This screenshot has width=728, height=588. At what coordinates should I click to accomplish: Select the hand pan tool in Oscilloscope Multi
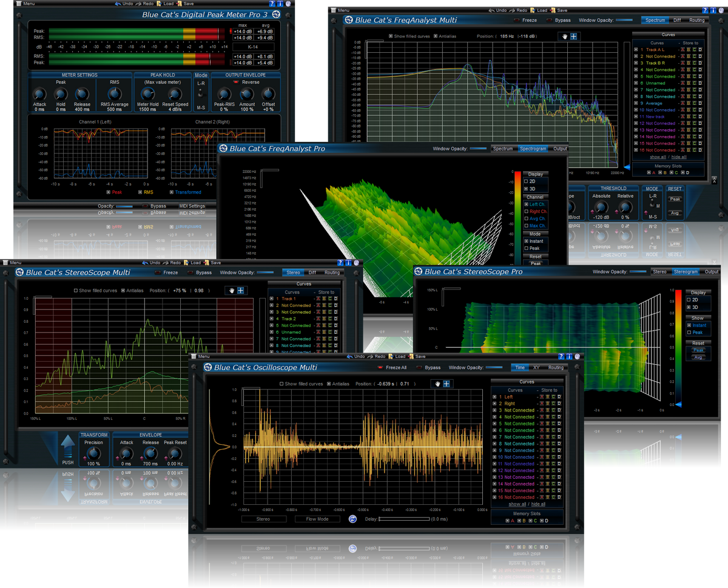click(x=437, y=384)
